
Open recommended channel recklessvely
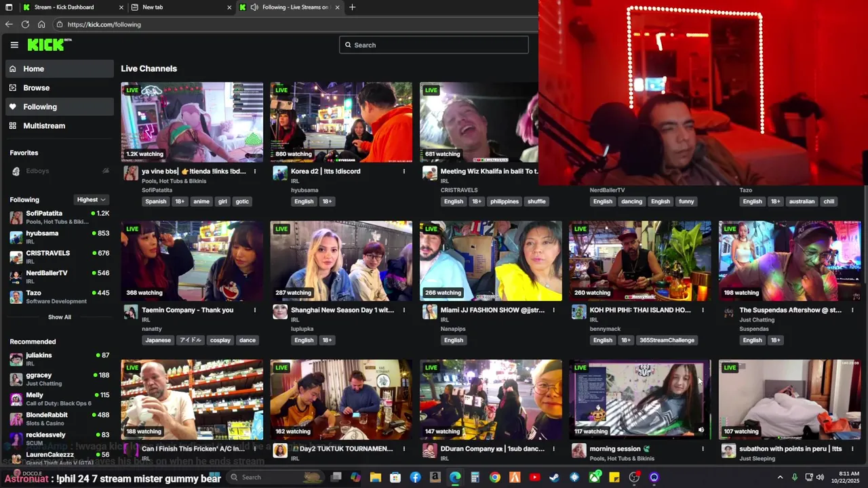coord(60,438)
